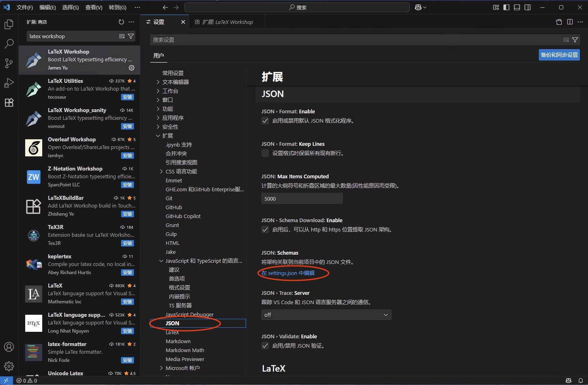Open 在 settings.json 中编辑 link

[288, 273]
